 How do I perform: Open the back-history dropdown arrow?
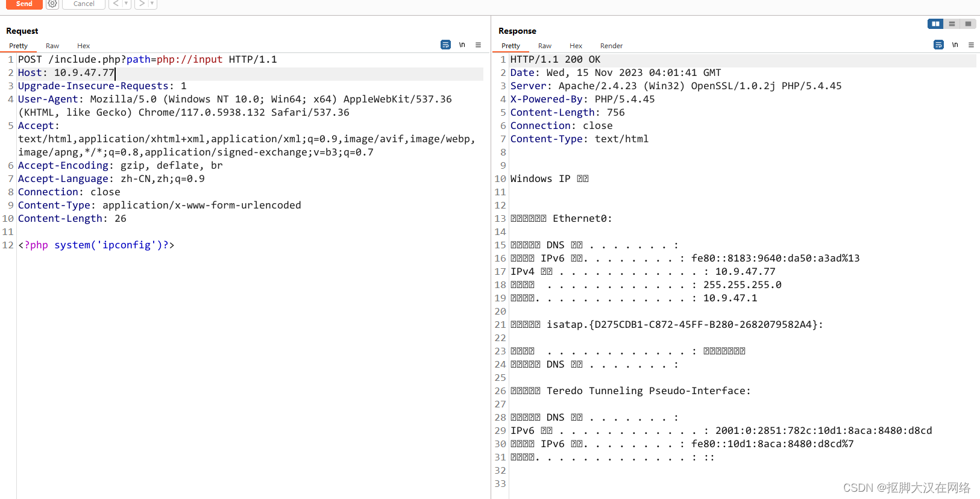[126, 4]
